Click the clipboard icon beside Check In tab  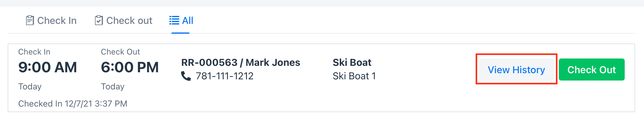tap(30, 21)
